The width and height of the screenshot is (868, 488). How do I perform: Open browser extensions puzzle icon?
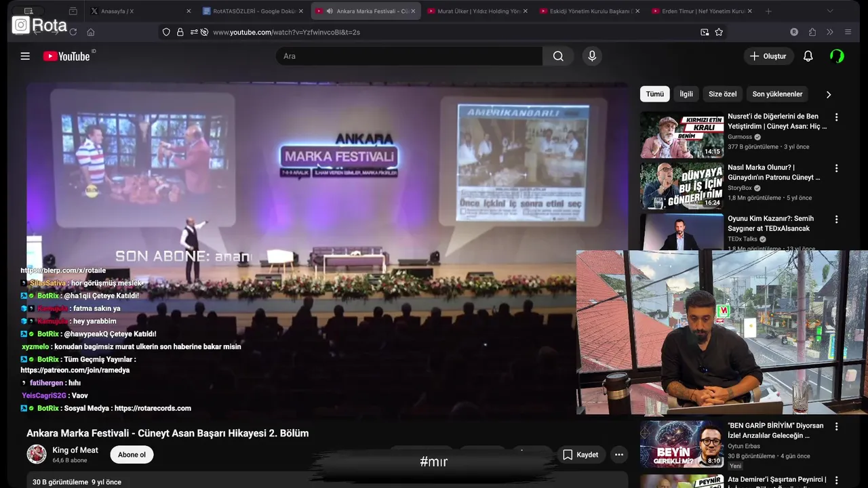coord(812,32)
